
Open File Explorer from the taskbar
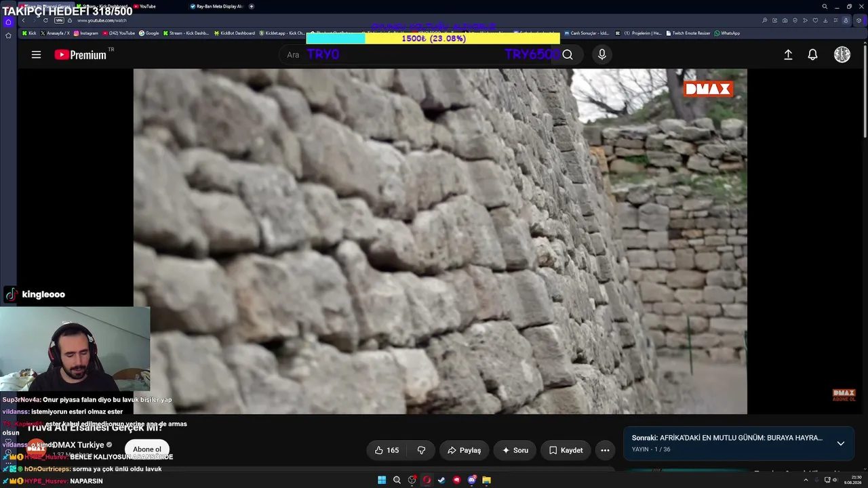point(486,480)
